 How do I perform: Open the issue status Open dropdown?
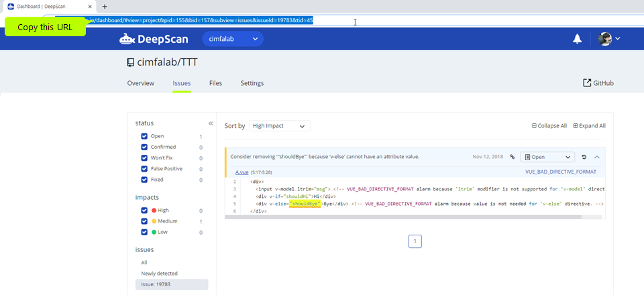[547, 157]
